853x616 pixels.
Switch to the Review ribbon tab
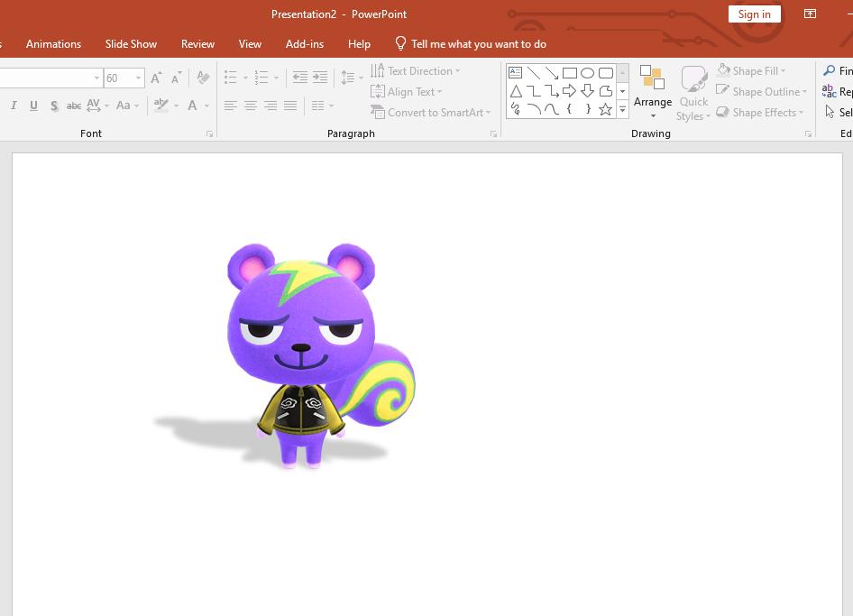(197, 43)
